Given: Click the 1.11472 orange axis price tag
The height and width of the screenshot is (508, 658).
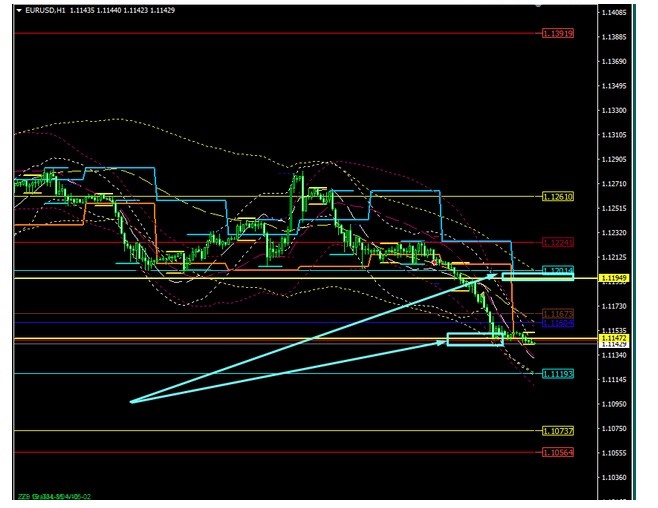Looking at the screenshot, I should 614,338.
